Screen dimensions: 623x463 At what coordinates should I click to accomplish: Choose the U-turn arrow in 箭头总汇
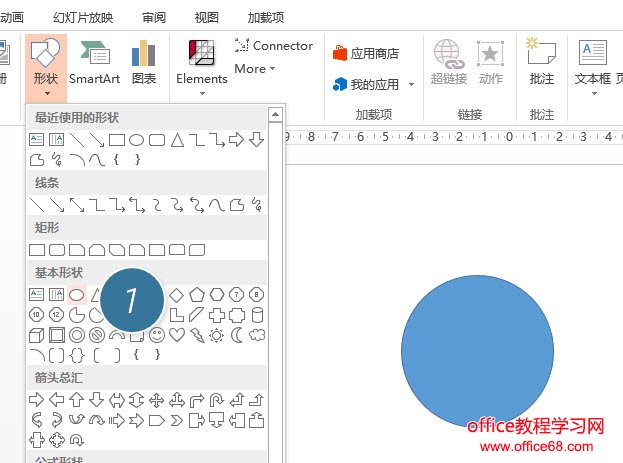pos(217,400)
